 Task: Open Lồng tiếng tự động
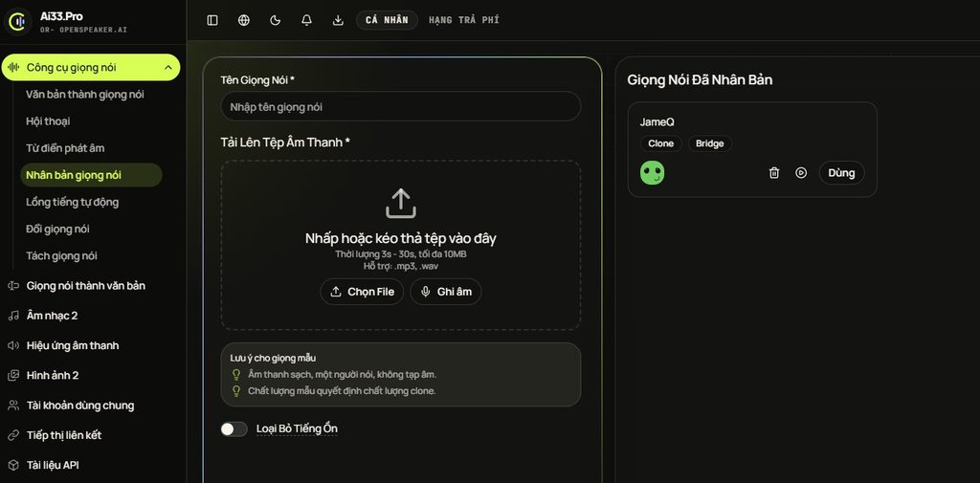[73, 202]
